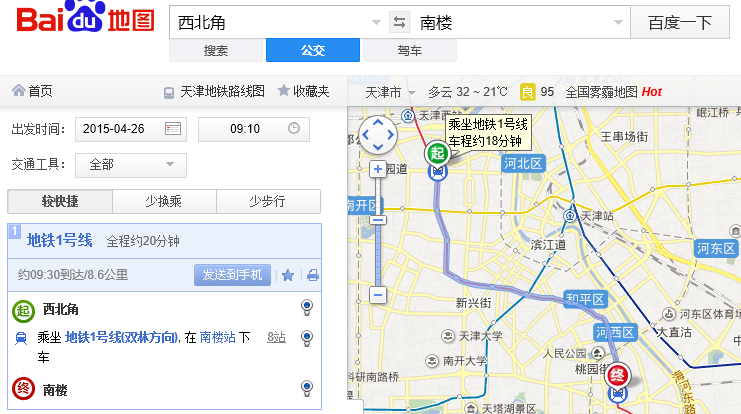Open 天津地铁路线图 subway map link
Image resolution: width=741 pixels, height=414 pixels.
click(222, 91)
